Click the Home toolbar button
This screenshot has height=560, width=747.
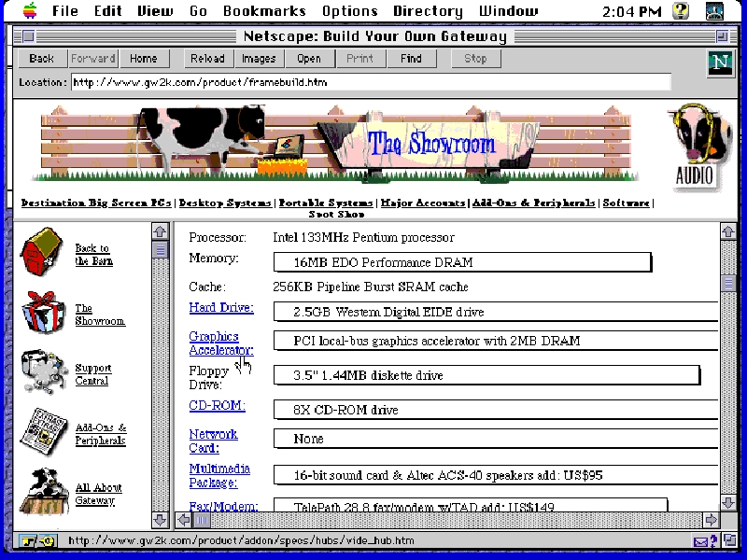(x=144, y=59)
